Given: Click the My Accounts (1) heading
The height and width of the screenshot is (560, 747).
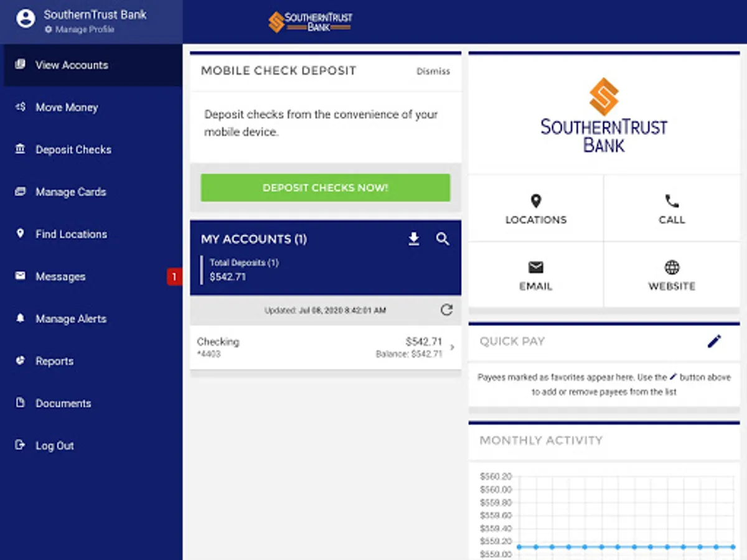Looking at the screenshot, I should tap(254, 239).
